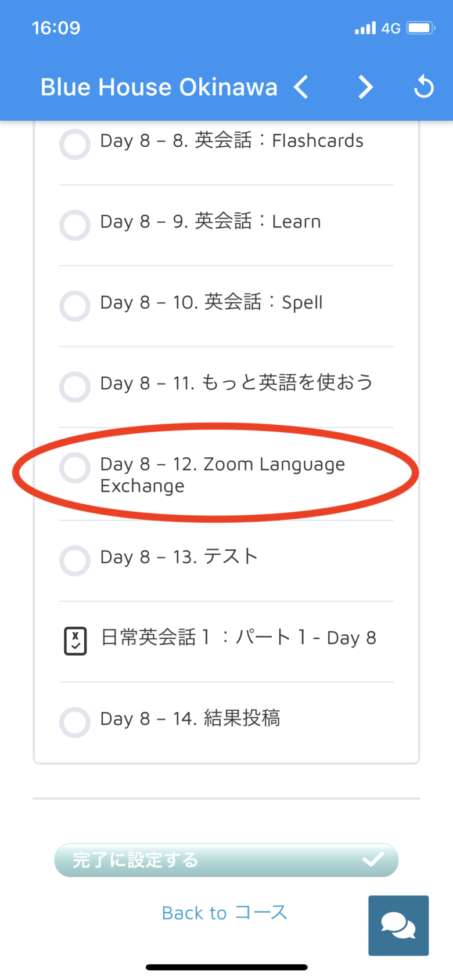Image resolution: width=453 pixels, height=980 pixels.
Task: Tap the back chevron arrow in header
Action: (301, 88)
